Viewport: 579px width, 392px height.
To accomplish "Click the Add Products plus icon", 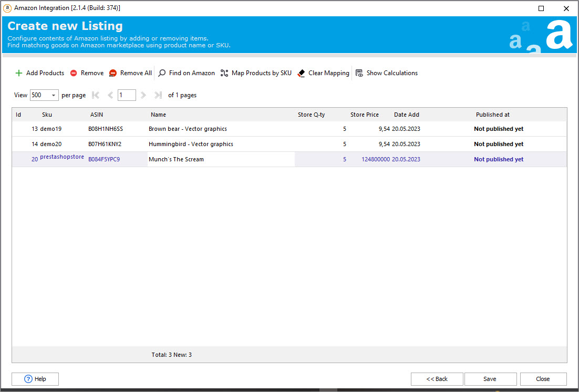I will point(19,73).
